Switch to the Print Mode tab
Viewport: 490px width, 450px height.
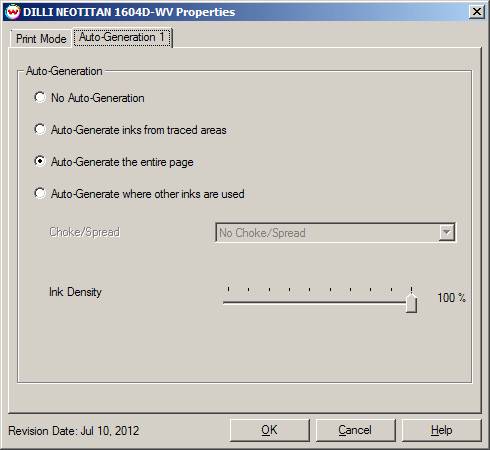41,39
